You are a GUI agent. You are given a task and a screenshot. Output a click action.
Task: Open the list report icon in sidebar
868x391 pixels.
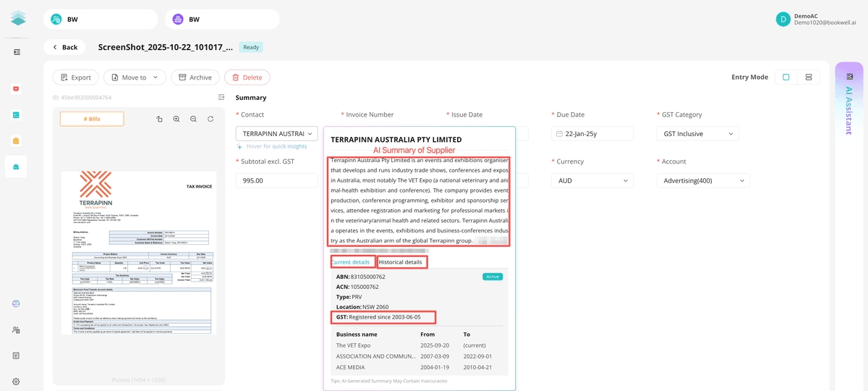tap(16, 356)
